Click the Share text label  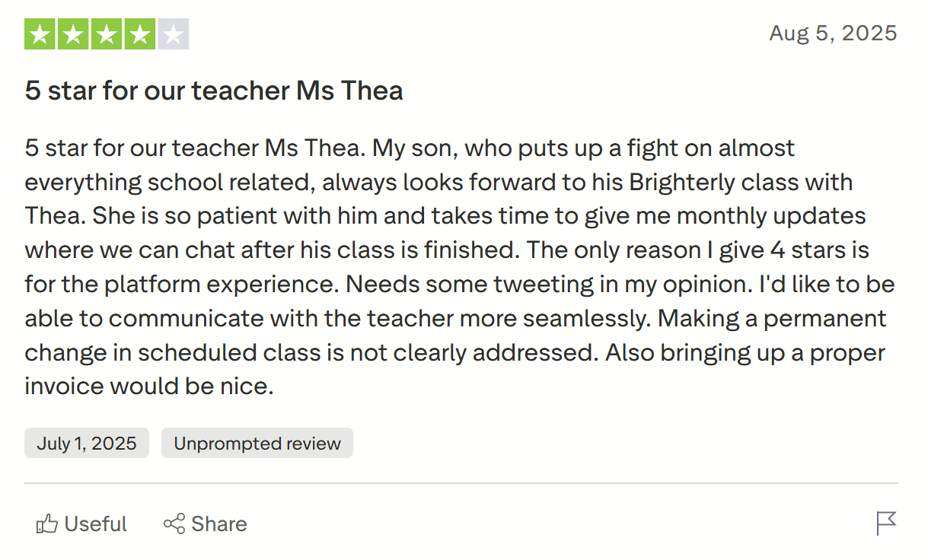(218, 523)
